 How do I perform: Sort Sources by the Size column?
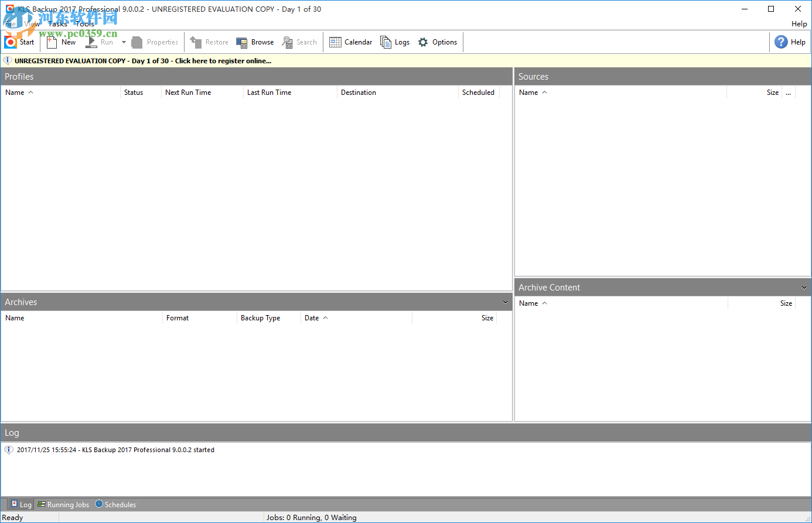755,93
